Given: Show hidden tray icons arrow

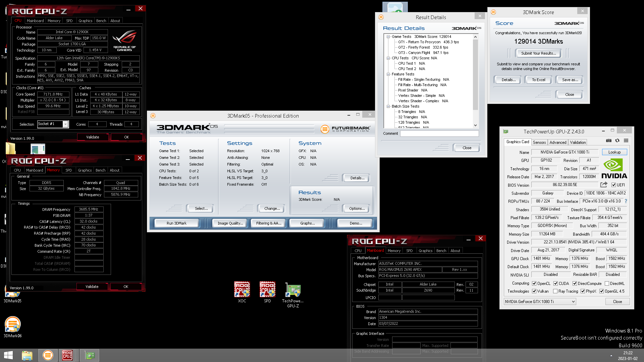Looking at the screenshot, I should pos(611,356).
